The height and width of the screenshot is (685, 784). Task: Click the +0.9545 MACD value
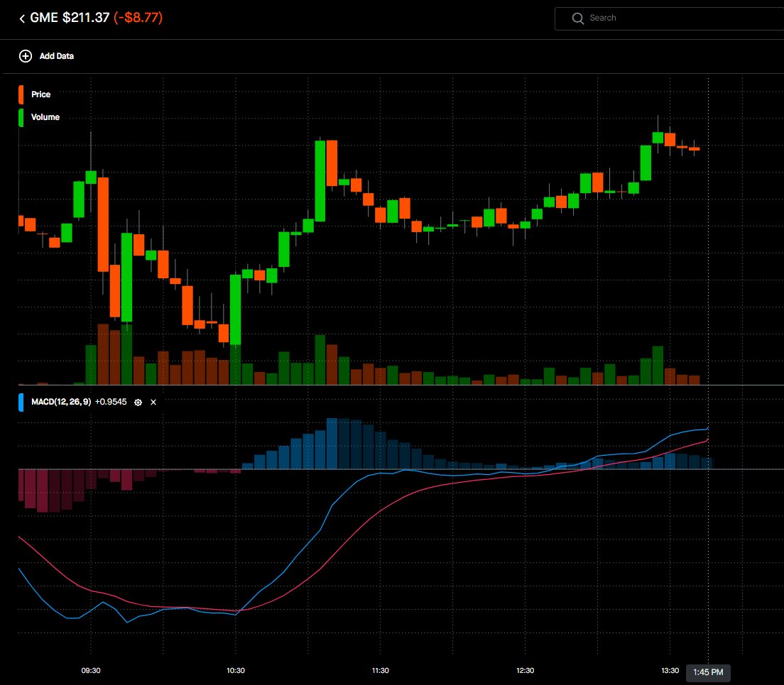[x=111, y=402]
